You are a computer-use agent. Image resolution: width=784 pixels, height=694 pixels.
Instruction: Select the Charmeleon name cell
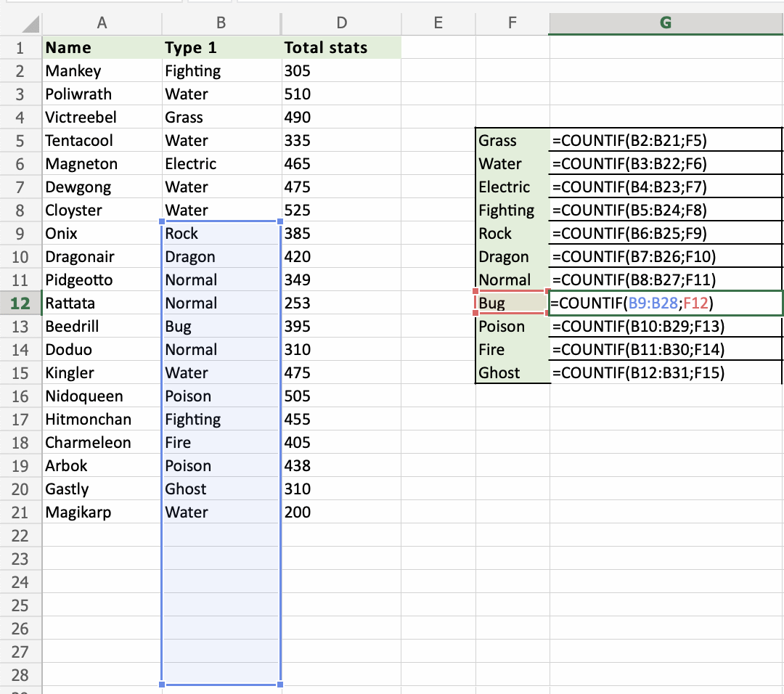click(x=102, y=443)
